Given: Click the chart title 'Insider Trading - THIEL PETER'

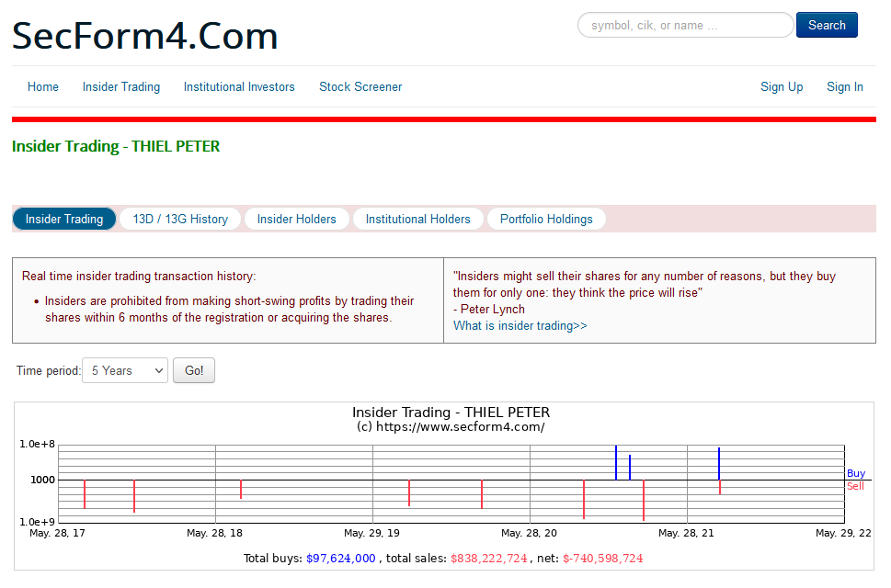Looking at the screenshot, I should (x=451, y=413).
